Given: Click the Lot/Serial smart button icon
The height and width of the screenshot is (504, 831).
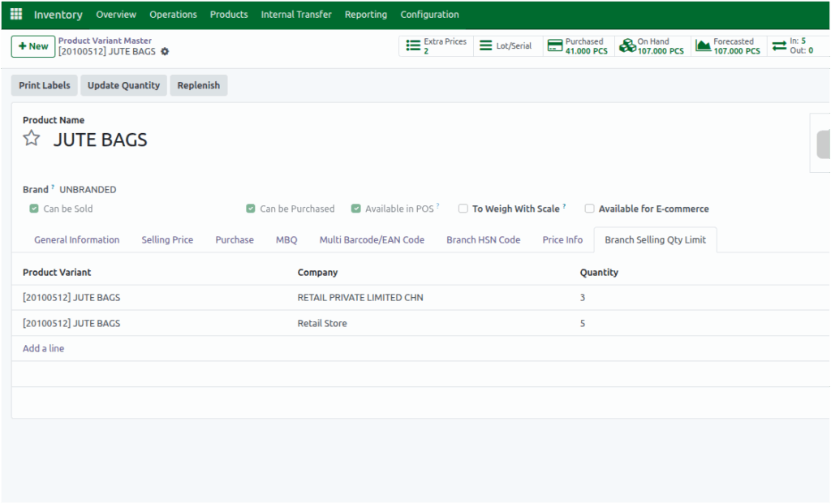Looking at the screenshot, I should pos(485,45).
